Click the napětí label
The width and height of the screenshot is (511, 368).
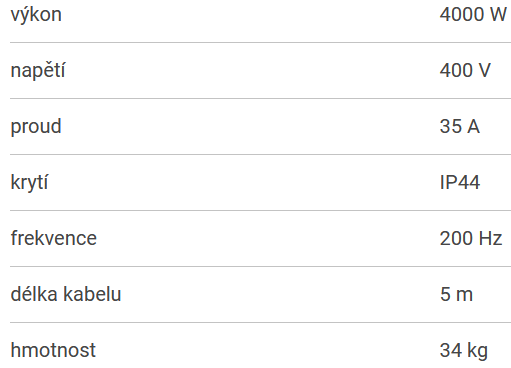[38, 71]
